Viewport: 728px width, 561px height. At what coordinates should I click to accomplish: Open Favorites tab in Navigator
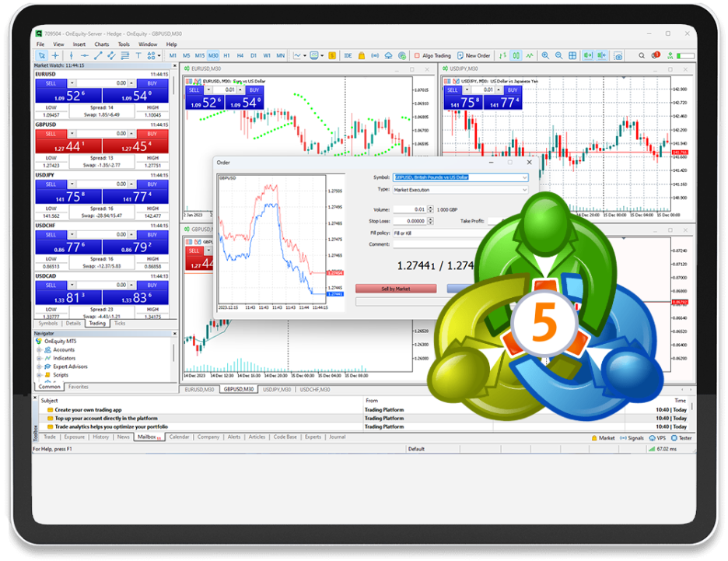click(78, 387)
